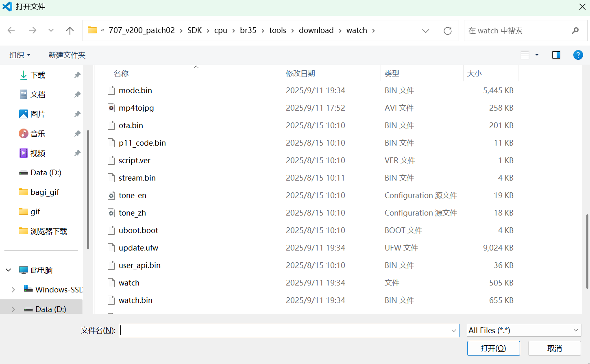Open 文档 in the sidebar
This screenshot has height=364, width=590.
38,95
